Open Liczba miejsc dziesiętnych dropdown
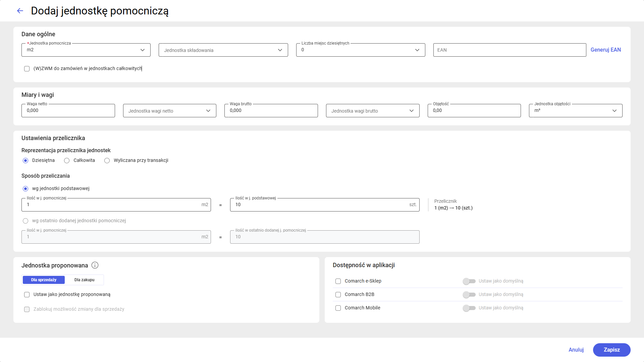Viewport: 644px width, 362px height. [361, 50]
